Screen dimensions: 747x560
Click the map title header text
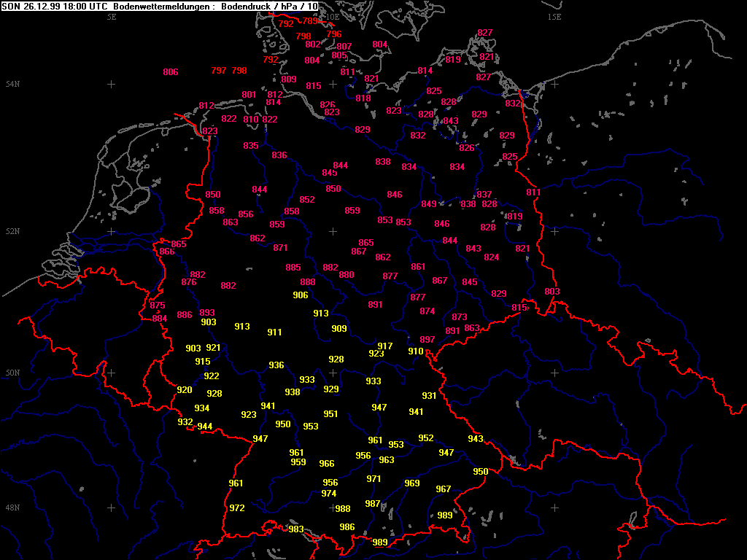(x=160, y=6)
